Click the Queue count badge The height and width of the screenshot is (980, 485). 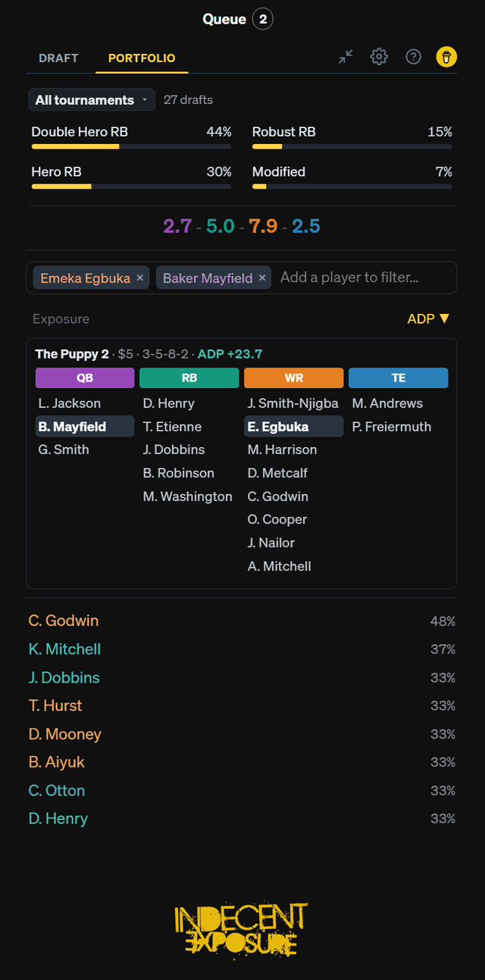[263, 19]
